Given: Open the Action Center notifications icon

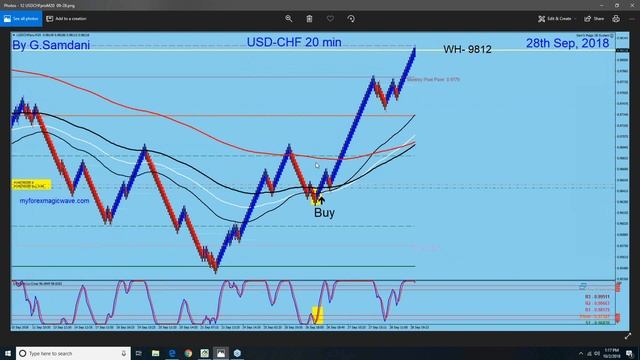Looking at the screenshot, I should pos(630,353).
